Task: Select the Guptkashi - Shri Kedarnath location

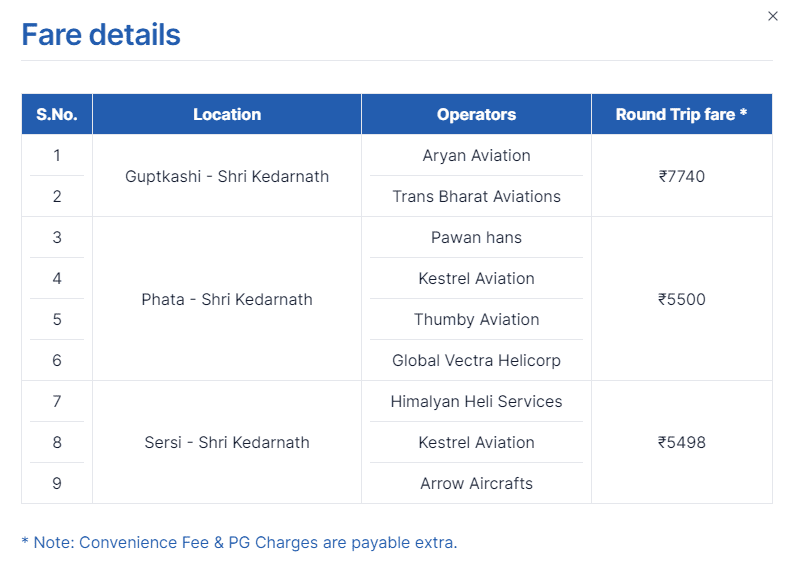Action: [227, 176]
